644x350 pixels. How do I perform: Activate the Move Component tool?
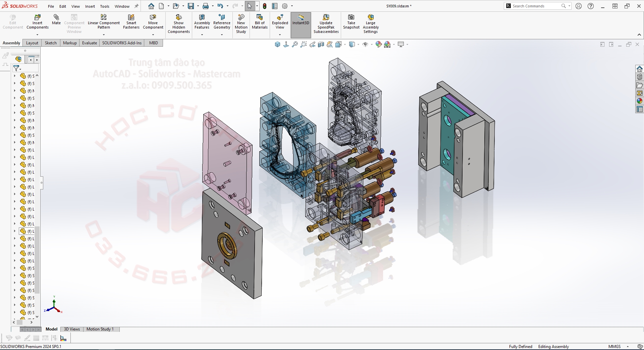(153, 22)
